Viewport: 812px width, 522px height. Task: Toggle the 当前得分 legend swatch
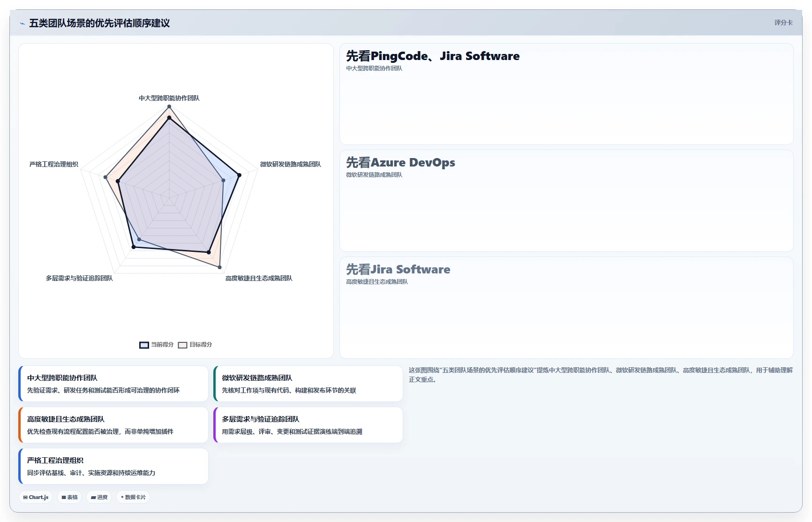pos(144,345)
